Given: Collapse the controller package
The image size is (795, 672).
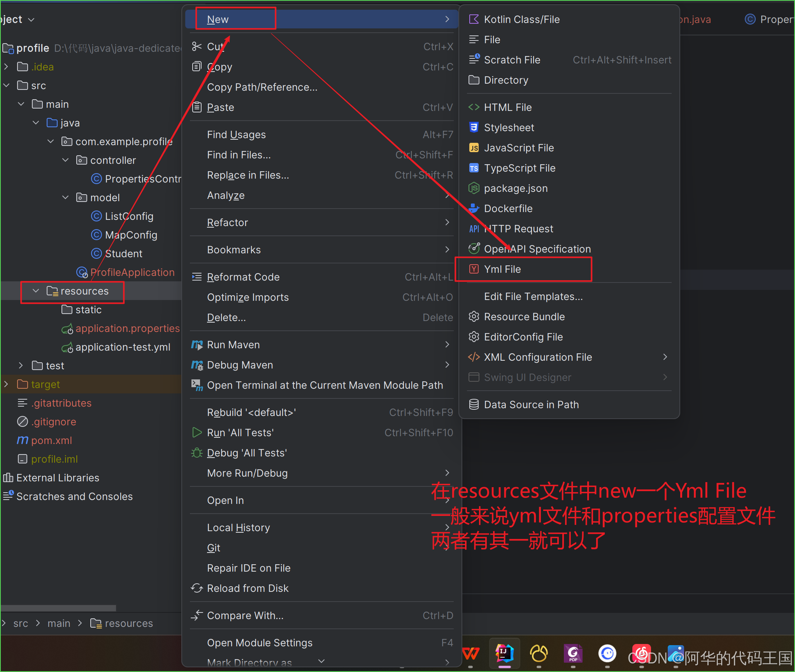Looking at the screenshot, I should point(65,160).
